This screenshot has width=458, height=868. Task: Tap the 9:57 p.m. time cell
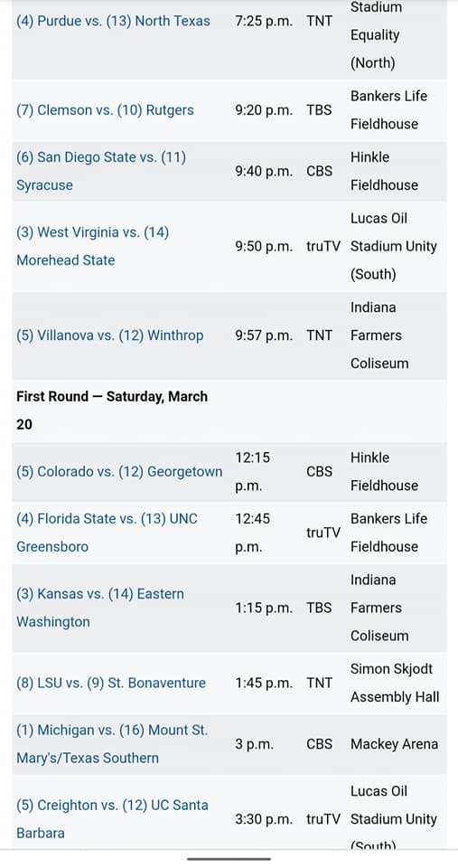264,335
